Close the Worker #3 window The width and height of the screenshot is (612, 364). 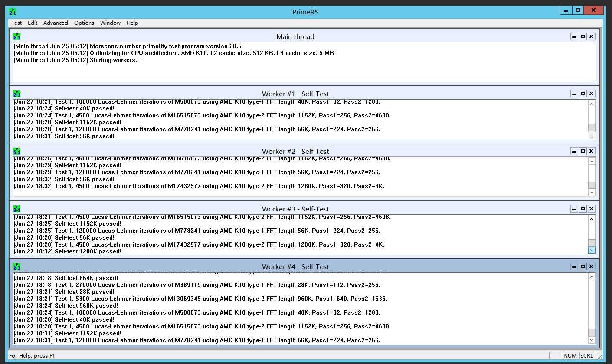coord(592,209)
